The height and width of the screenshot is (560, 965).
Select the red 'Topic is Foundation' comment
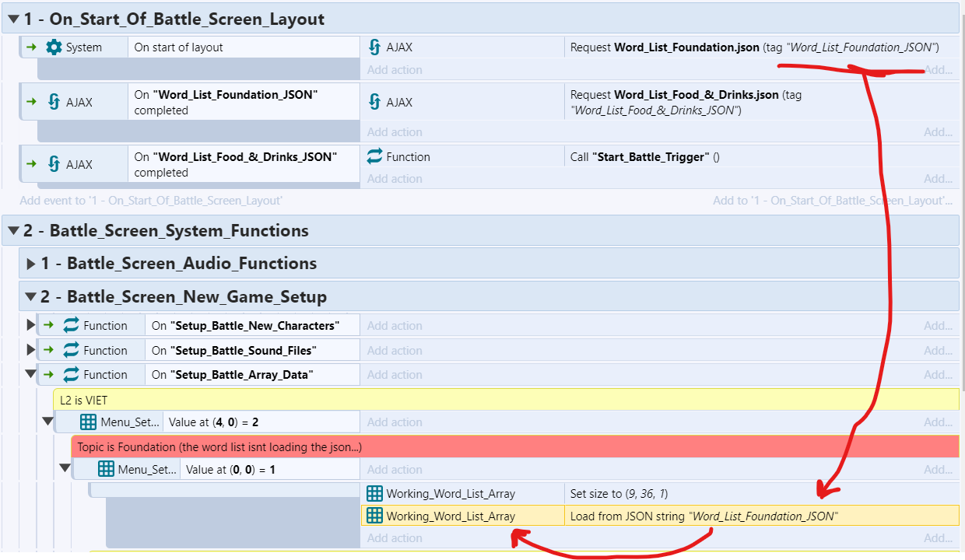pos(514,447)
